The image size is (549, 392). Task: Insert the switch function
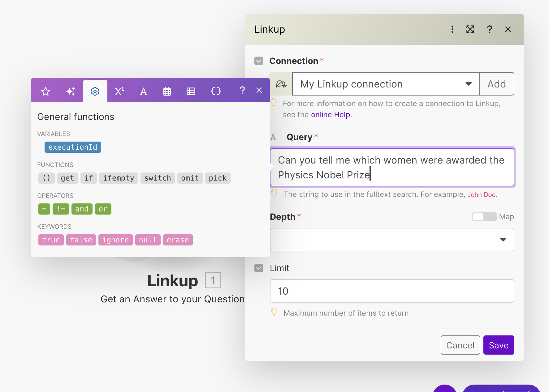(x=158, y=178)
